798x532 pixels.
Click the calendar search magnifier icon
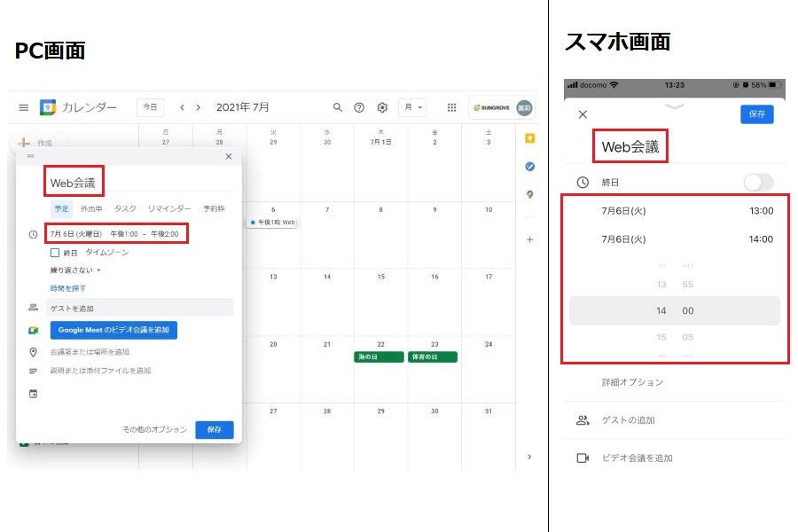pyautogui.click(x=337, y=107)
